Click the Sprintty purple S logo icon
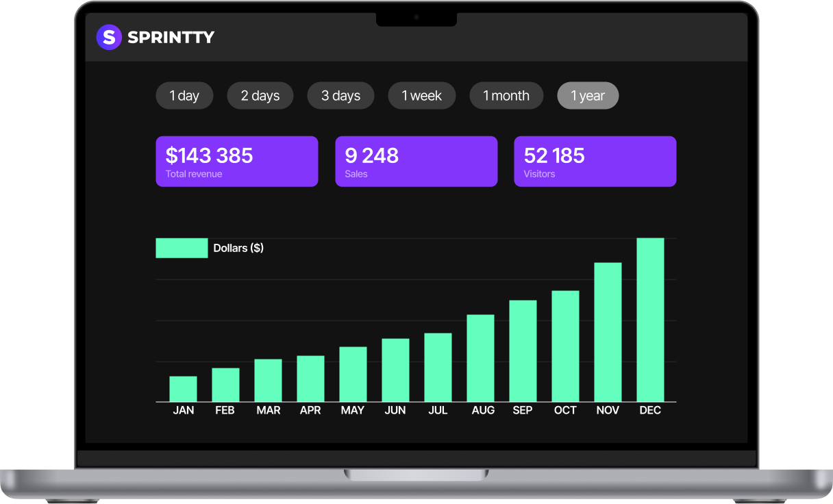The width and height of the screenshot is (833, 504). coord(108,37)
